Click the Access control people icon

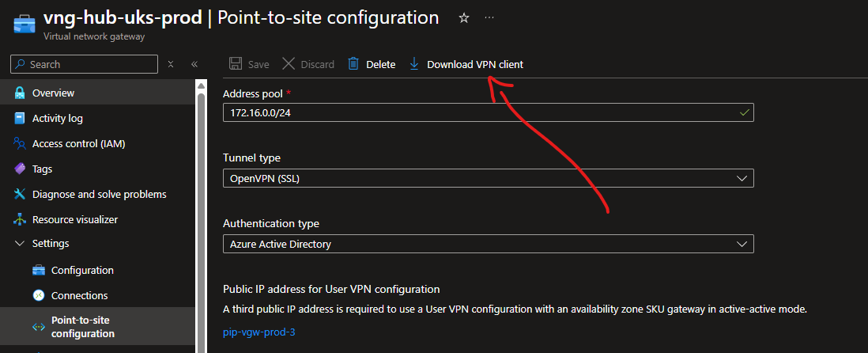(20, 144)
